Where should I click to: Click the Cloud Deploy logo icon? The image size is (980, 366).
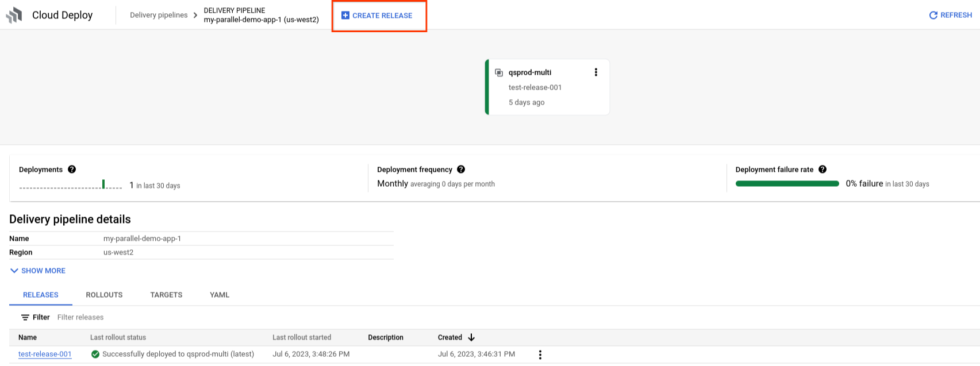(x=14, y=16)
